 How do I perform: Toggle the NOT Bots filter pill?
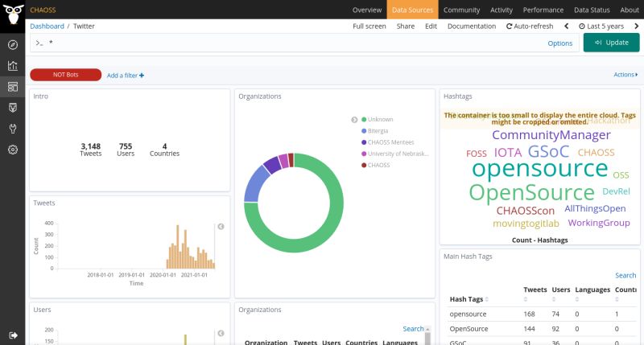tap(66, 75)
